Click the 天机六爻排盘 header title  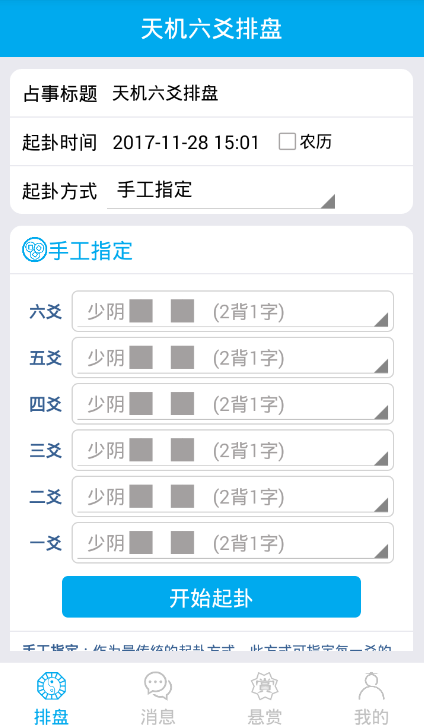(x=212, y=29)
